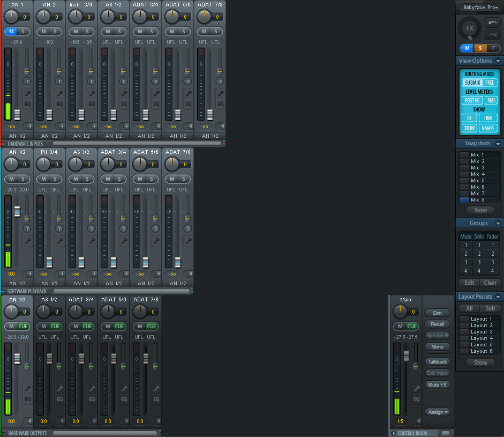This screenshot has height=437, width=504.
Task: Open wrench on ADAT 7/8 playback channel
Action: tap(189, 241)
